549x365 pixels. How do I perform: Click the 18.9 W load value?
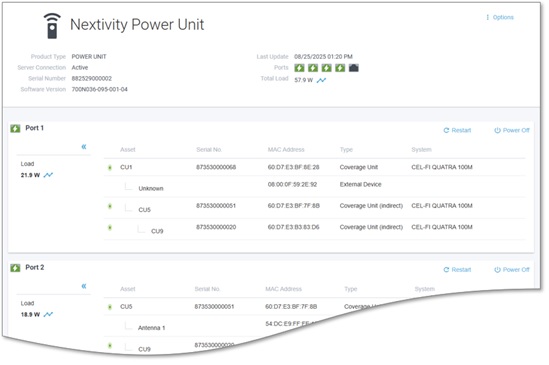click(30, 315)
